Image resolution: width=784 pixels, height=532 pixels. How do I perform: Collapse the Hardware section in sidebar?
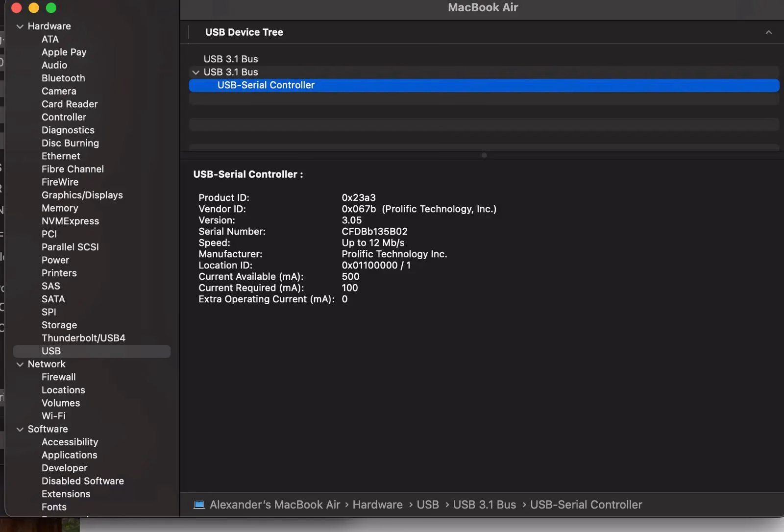[20, 26]
